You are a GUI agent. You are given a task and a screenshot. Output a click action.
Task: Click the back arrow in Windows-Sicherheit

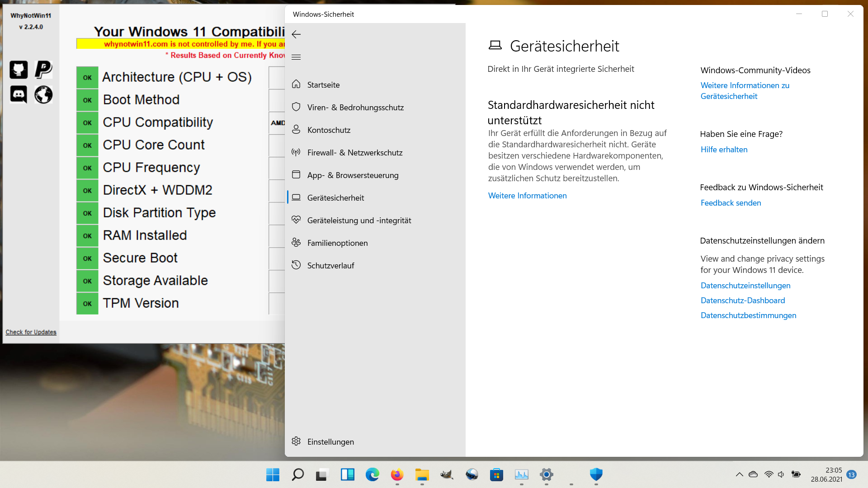click(296, 34)
